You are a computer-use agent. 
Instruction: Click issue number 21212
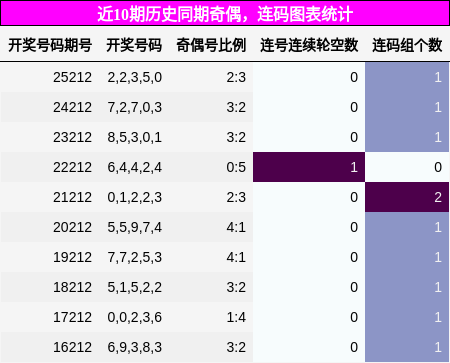click(x=50, y=197)
